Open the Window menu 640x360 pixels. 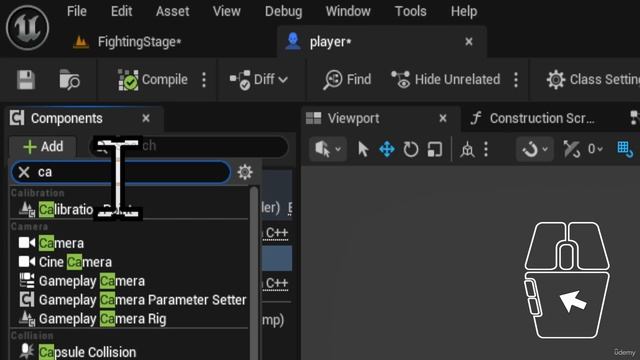(x=348, y=11)
